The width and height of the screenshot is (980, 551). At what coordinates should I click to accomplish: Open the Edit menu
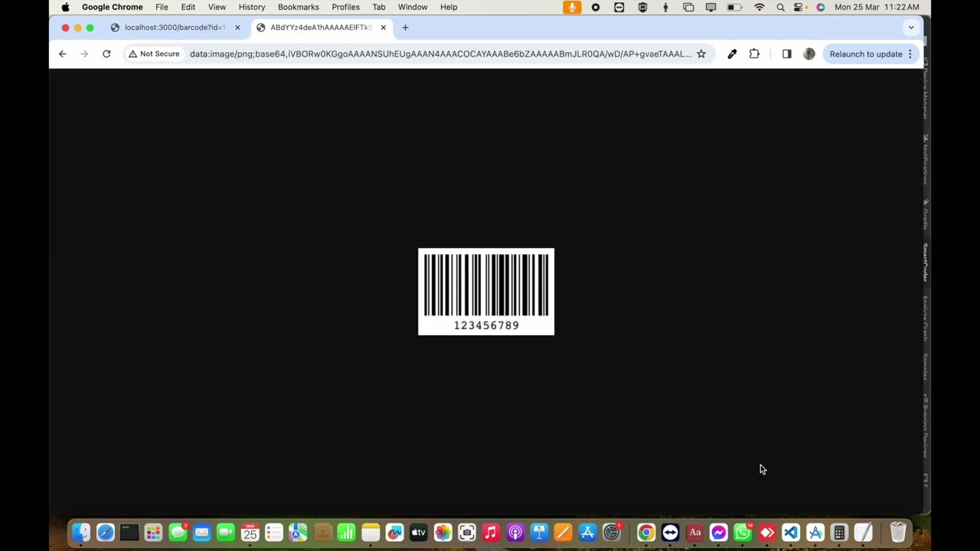pyautogui.click(x=188, y=7)
